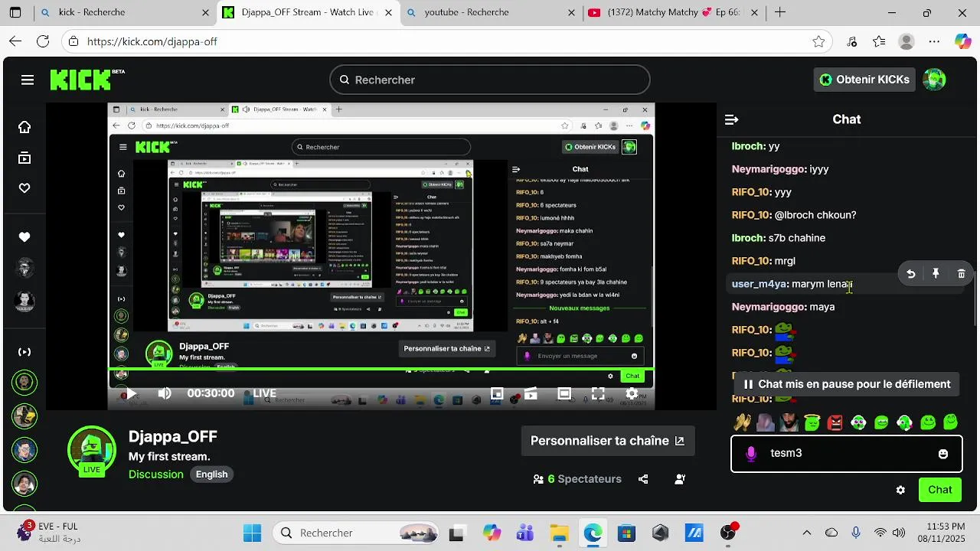Jump to LIVE in the player
Image resolution: width=980 pixels, height=551 pixels.
tap(265, 393)
